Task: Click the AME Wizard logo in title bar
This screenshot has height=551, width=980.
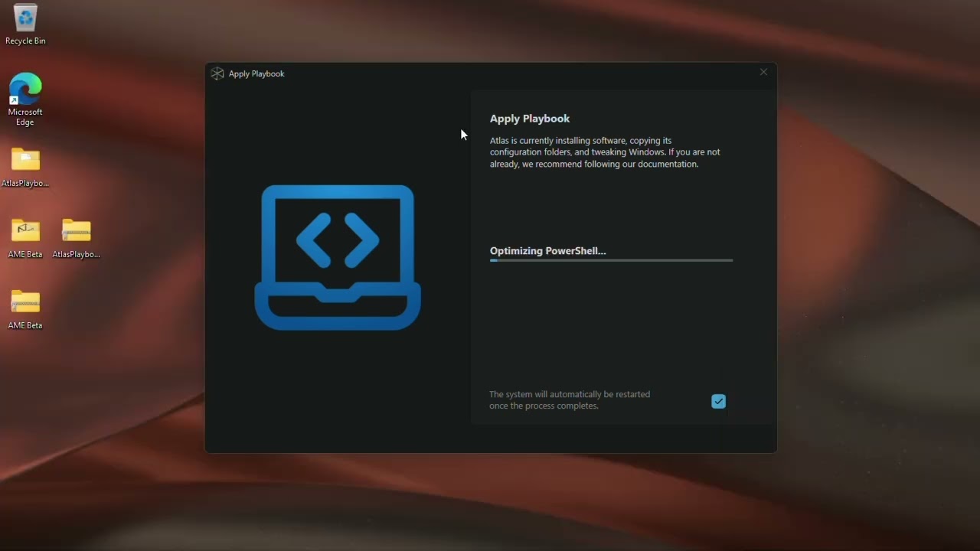Action: coord(217,73)
